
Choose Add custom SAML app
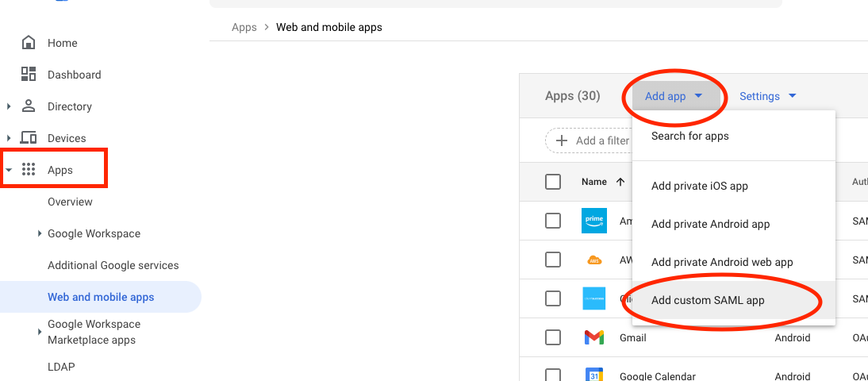click(x=733, y=300)
